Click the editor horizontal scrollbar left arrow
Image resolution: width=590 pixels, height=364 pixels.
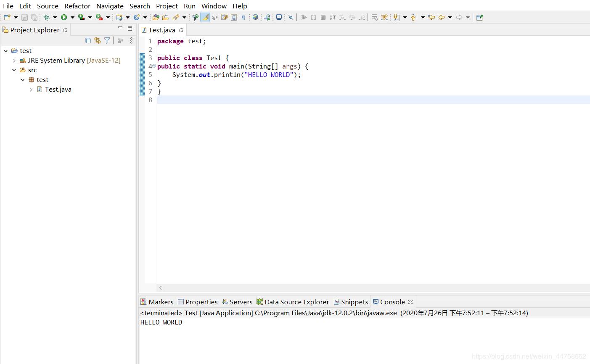click(161, 288)
